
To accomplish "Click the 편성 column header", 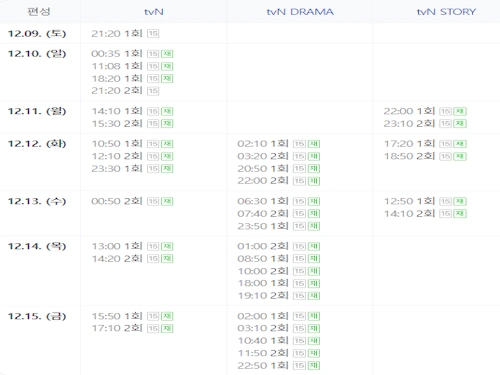I will click(x=39, y=12).
